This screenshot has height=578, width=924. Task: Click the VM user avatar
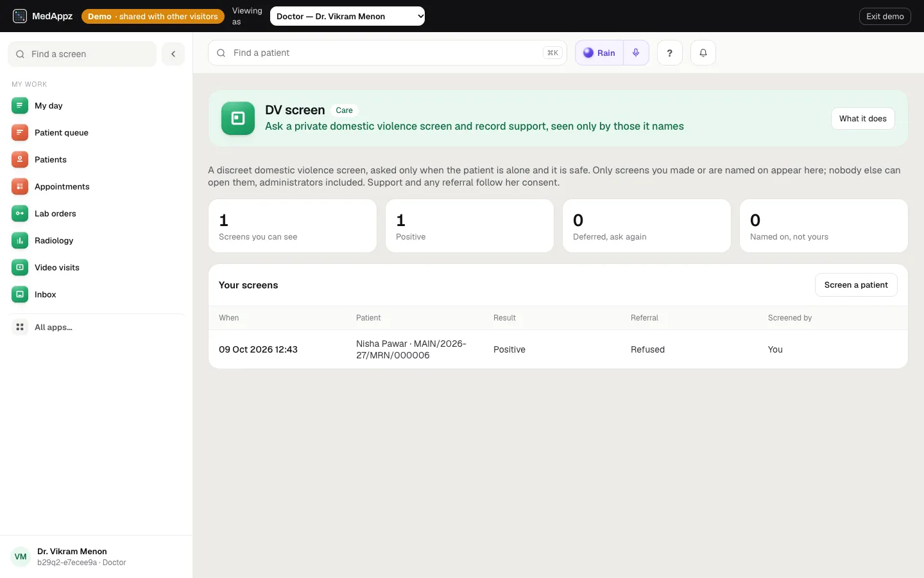21,556
